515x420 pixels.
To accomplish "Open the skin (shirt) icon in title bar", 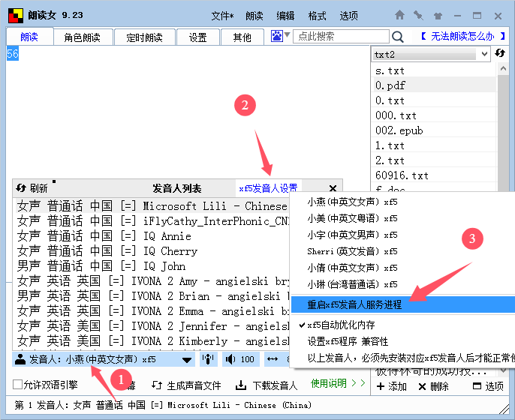I will point(438,16).
